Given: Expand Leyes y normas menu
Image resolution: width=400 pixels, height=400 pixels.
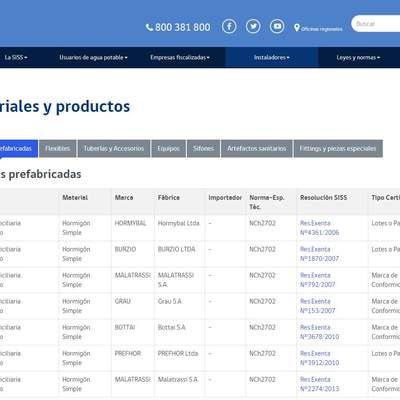Looking at the screenshot, I should tap(358, 57).
